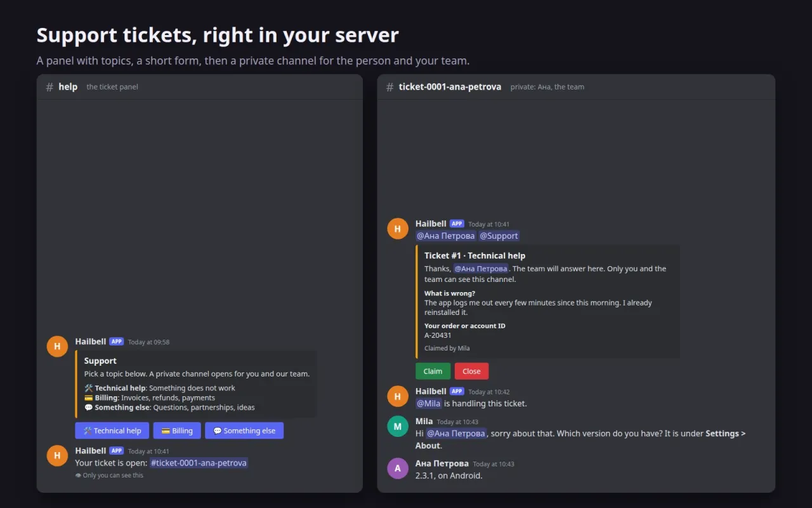The image size is (812, 508).
Task: Click the "Claimed by Mila" footer
Action: 447,348
